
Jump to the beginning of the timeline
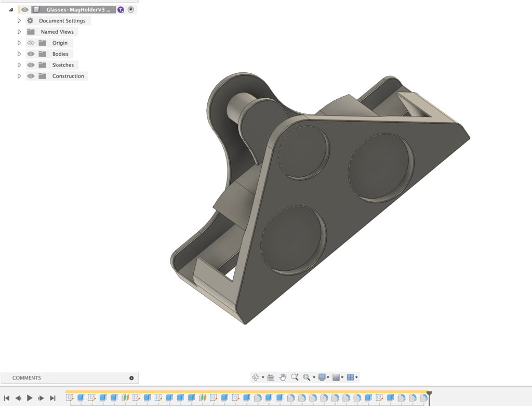click(7, 398)
